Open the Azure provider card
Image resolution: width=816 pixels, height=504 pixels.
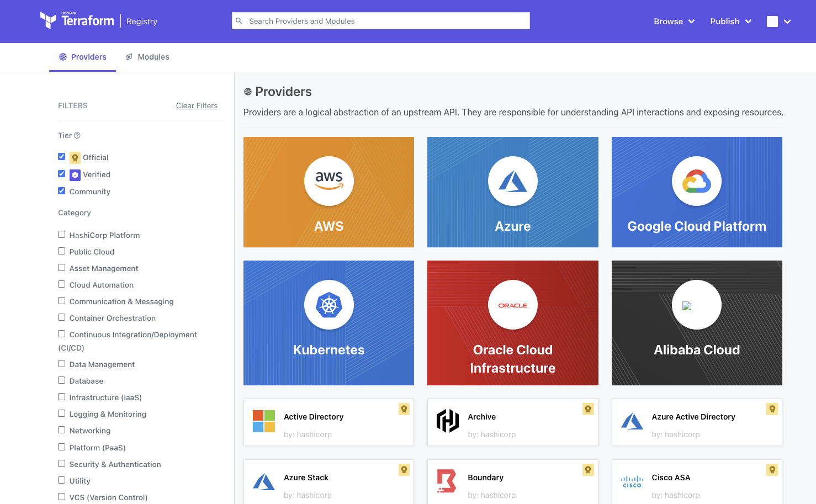pos(513,192)
